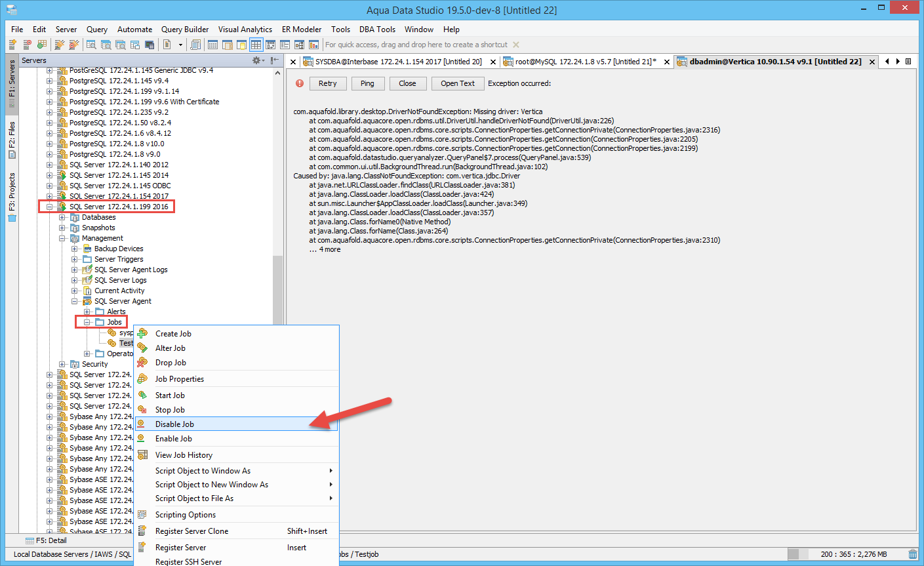Click the Close button beside Ping
924x566 pixels.
tap(407, 83)
